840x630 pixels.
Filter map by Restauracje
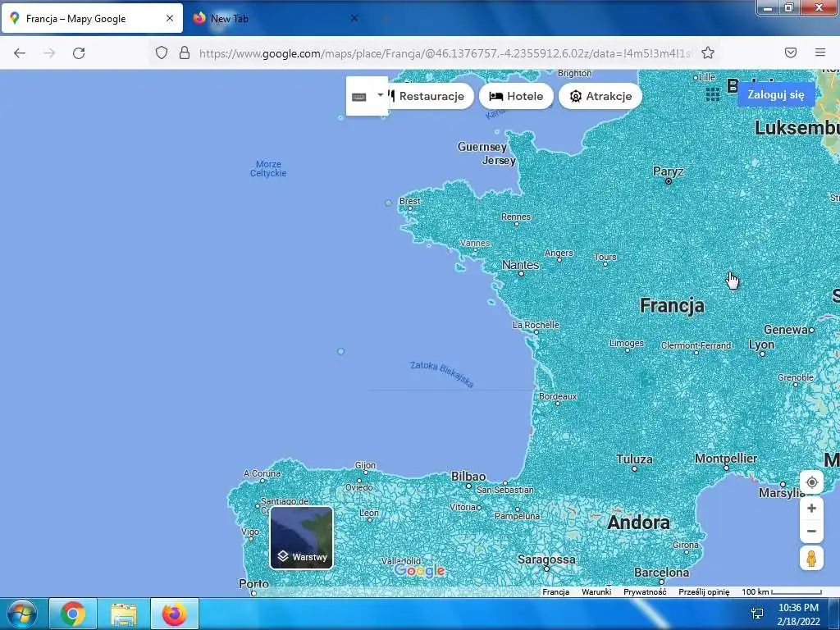tap(430, 97)
